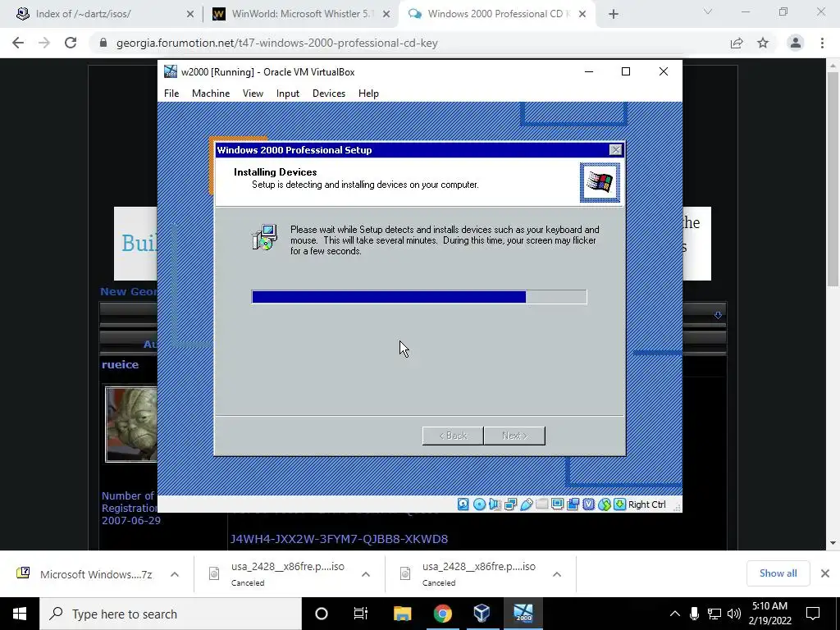The image size is (840, 630).
Task: Click the VirtualBox display settings icon
Action: [557, 504]
